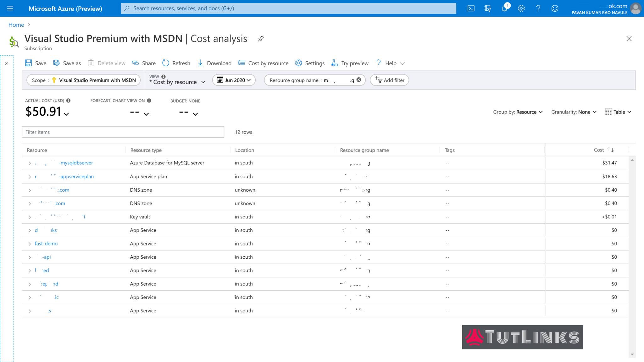
Task: Sort by the Resource group name column header
Action: pos(364,150)
